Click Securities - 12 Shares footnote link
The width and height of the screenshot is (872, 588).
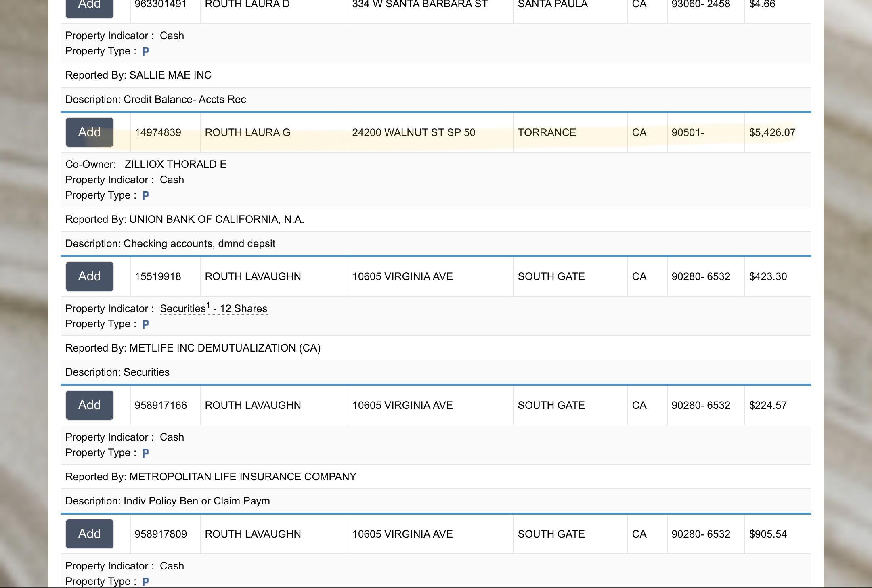(x=214, y=308)
